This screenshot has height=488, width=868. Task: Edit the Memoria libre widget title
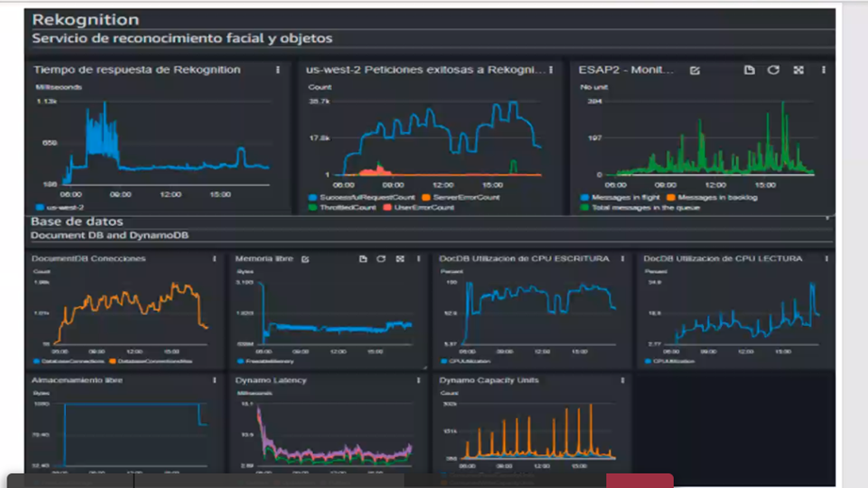pyautogui.click(x=305, y=259)
